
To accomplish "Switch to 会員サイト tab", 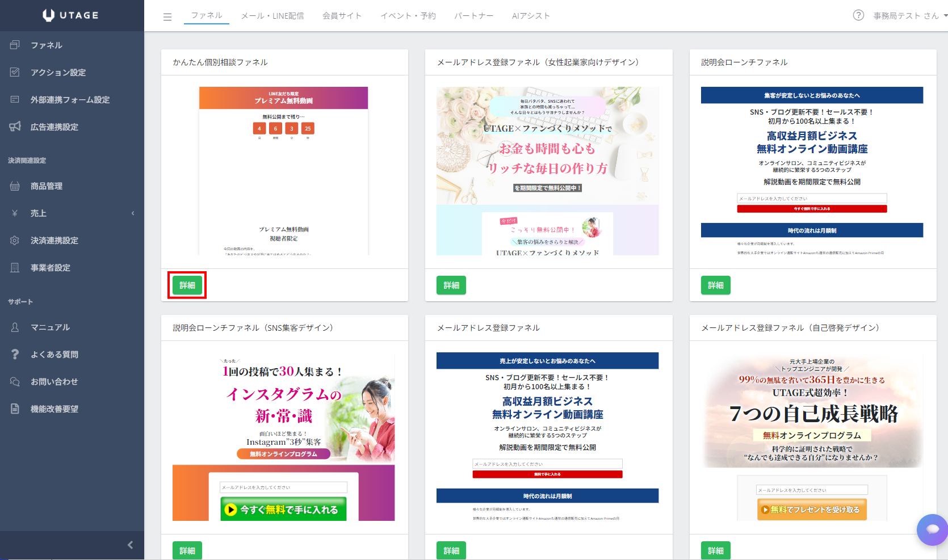I will pyautogui.click(x=342, y=16).
